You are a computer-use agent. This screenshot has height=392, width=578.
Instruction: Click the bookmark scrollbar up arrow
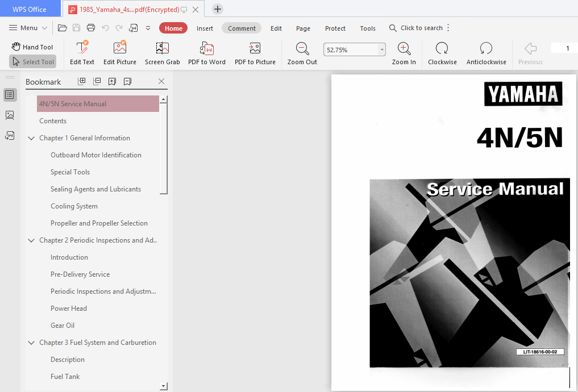pyautogui.click(x=164, y=99)
